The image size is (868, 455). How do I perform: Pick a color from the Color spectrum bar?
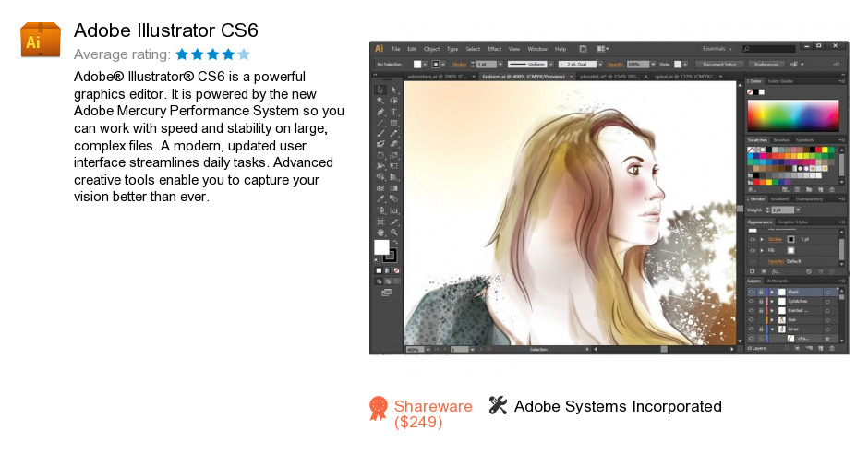click(x=792, y=115)
